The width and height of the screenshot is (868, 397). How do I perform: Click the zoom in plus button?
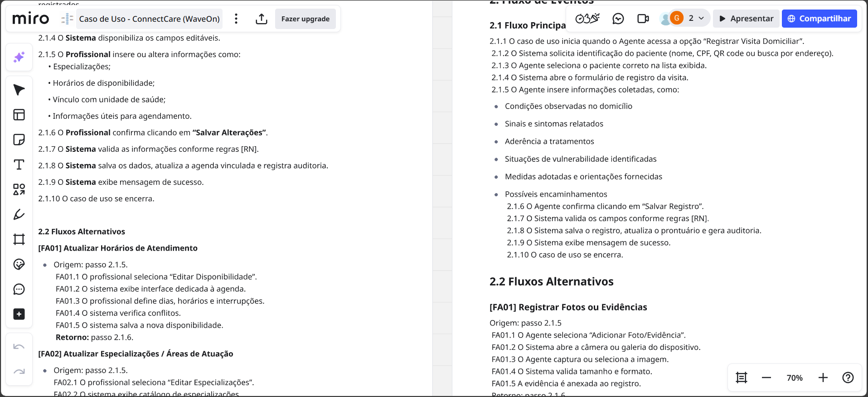point(823,378)
